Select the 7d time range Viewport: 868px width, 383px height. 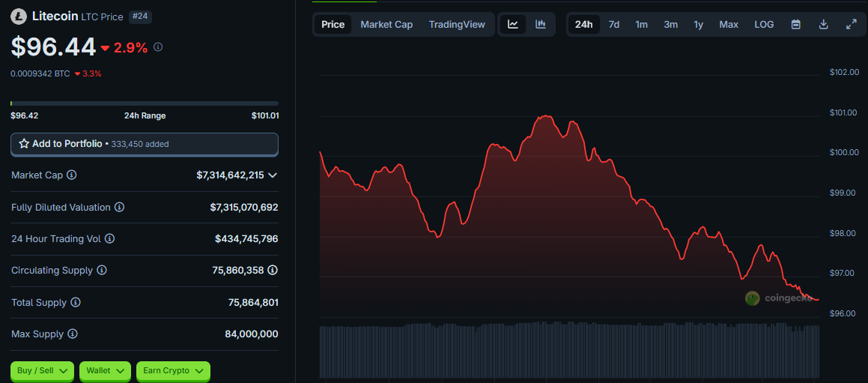tap(614, 25)
